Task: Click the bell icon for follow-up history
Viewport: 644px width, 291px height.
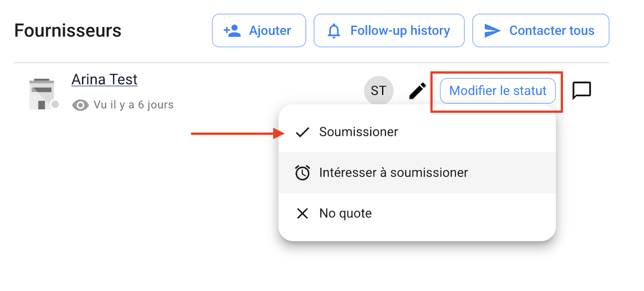Action: [334, 31]
